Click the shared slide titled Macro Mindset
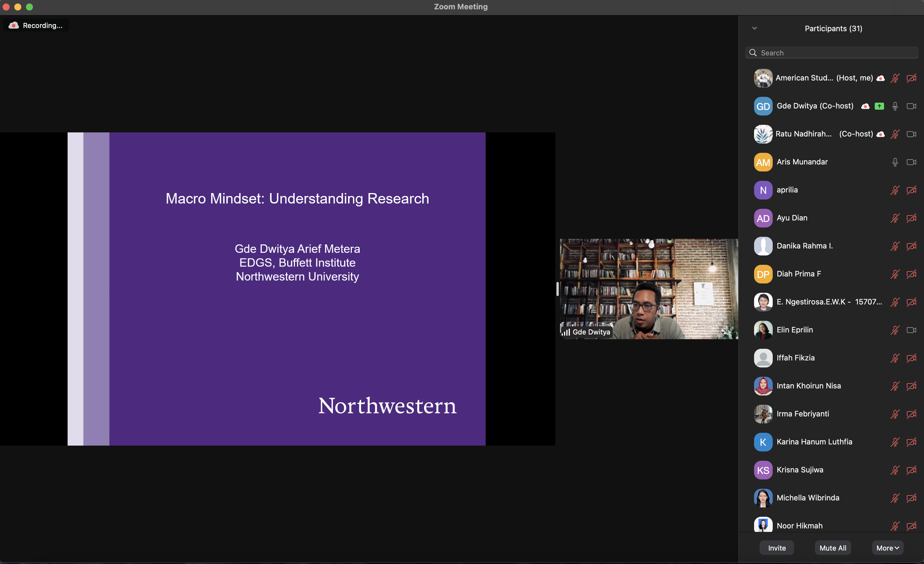Viewport: 924px width, 564px height. point(276,289)
